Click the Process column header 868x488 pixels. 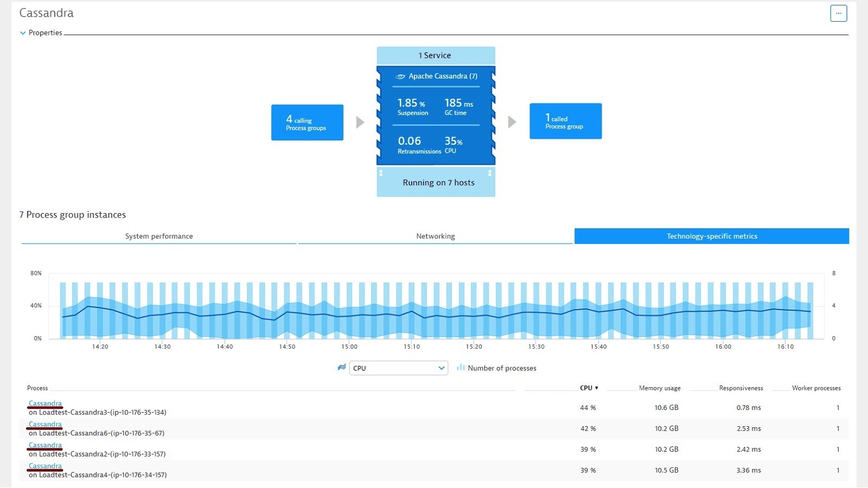[37, 388]
